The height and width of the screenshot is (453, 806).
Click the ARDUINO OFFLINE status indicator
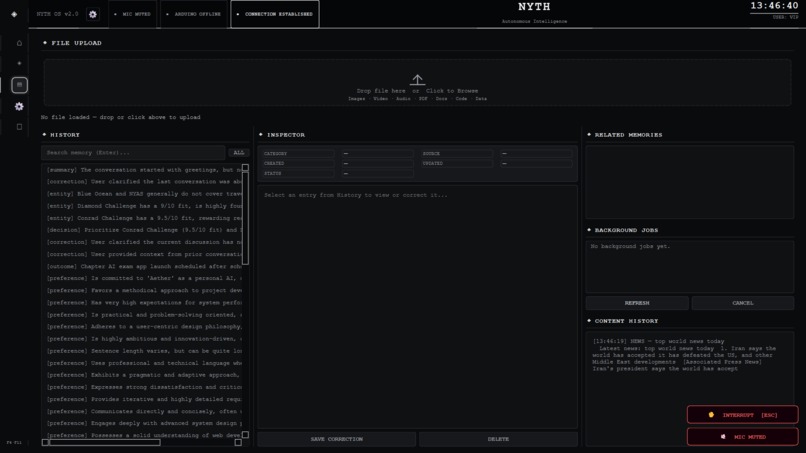click(194, 14)
